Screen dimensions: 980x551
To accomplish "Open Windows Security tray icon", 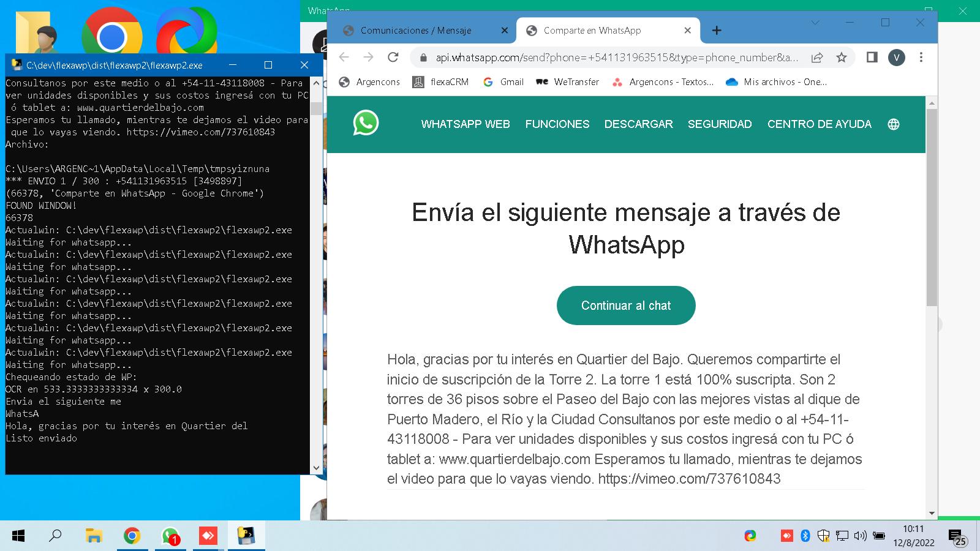I will 824,536.
